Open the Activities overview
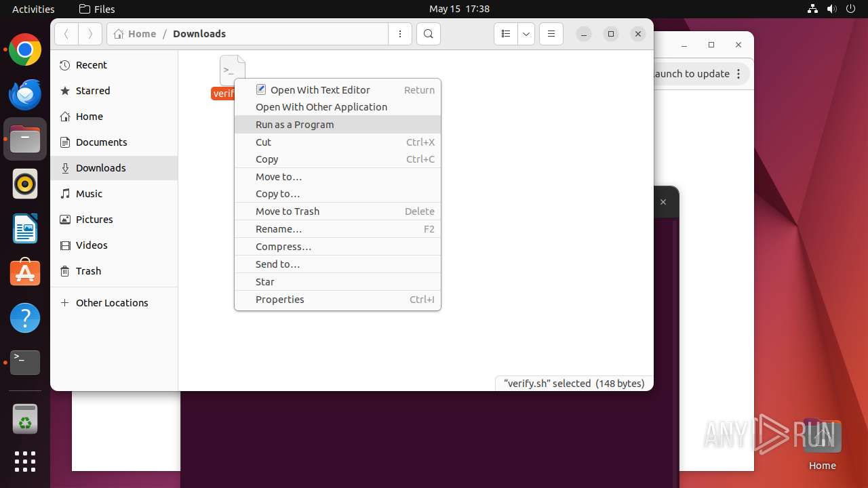This screenshot has width=868, height=488. pos(33,9)
